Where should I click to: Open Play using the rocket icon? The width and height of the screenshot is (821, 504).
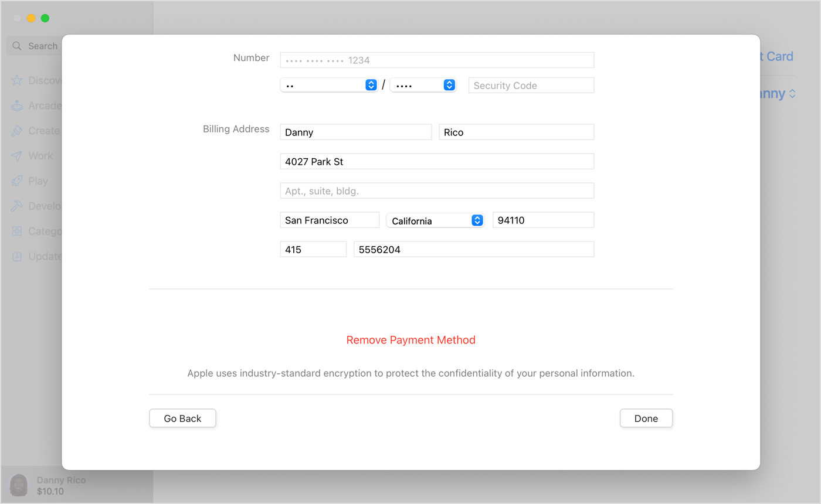tap(17, 181)
